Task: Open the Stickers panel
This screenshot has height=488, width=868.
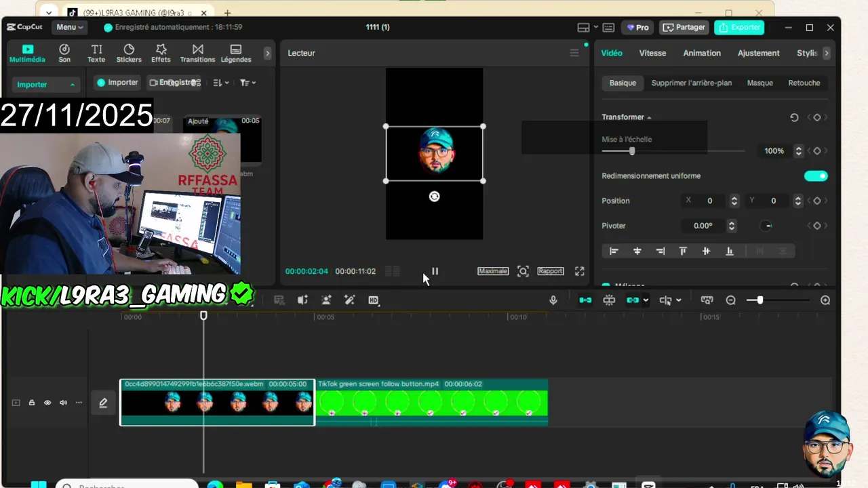Action: (x=129, y=54)
